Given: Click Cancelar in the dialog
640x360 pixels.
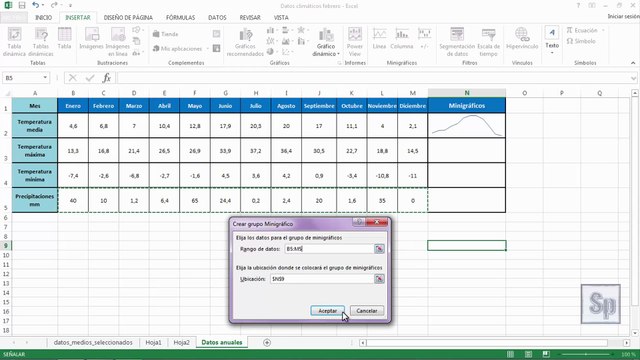Looking at the screenshot, I should [x=367, y=311].
